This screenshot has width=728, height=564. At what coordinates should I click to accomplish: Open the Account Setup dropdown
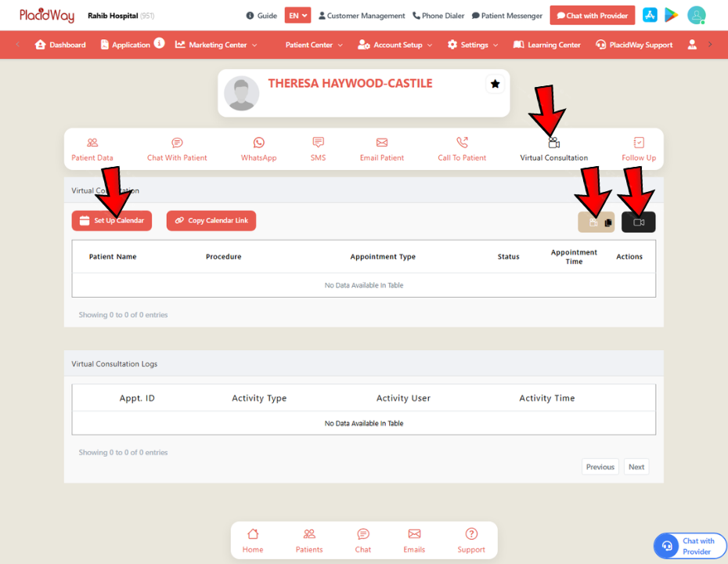(x=395, y=45)
